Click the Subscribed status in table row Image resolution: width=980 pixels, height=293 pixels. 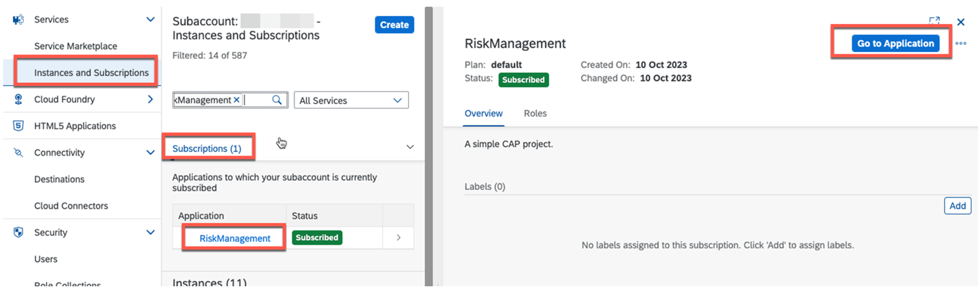coord(317,238)
